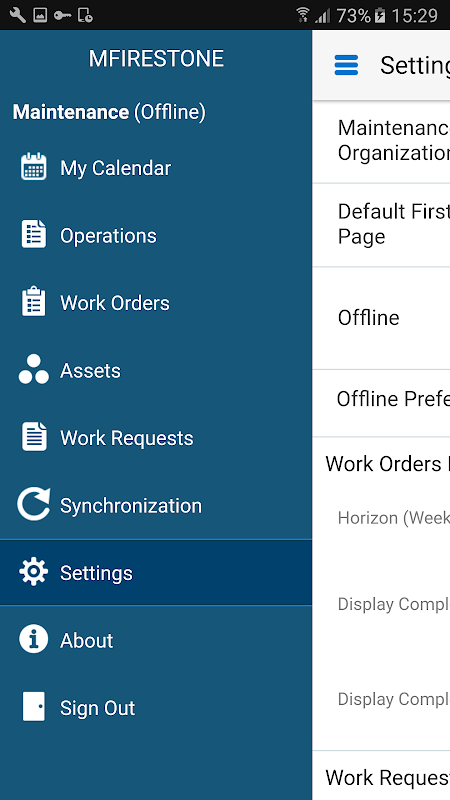Select the Settings gear icon
Image resolution: width=450 pixels, height=800 pixels.
pyautogui.click(x=34, y=572)
